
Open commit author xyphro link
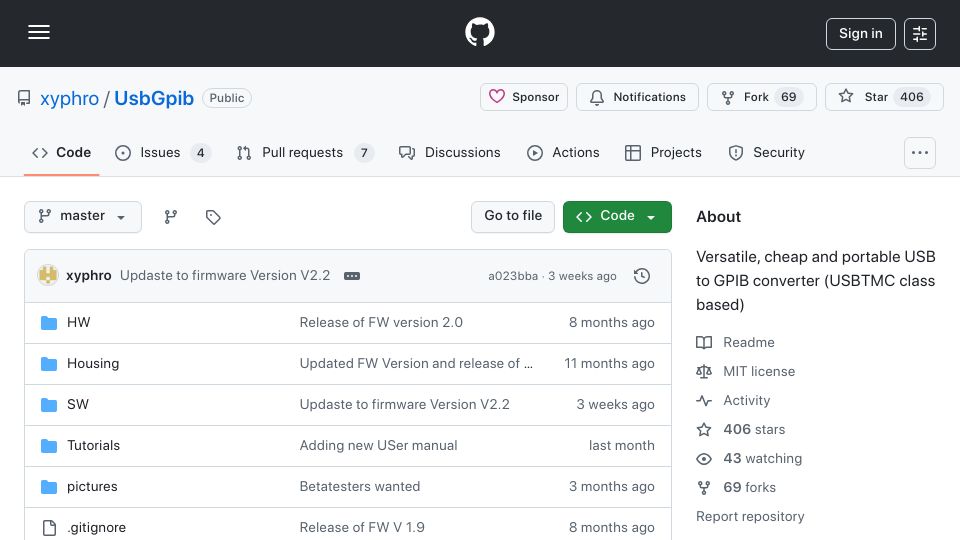(x=89, y=276)
